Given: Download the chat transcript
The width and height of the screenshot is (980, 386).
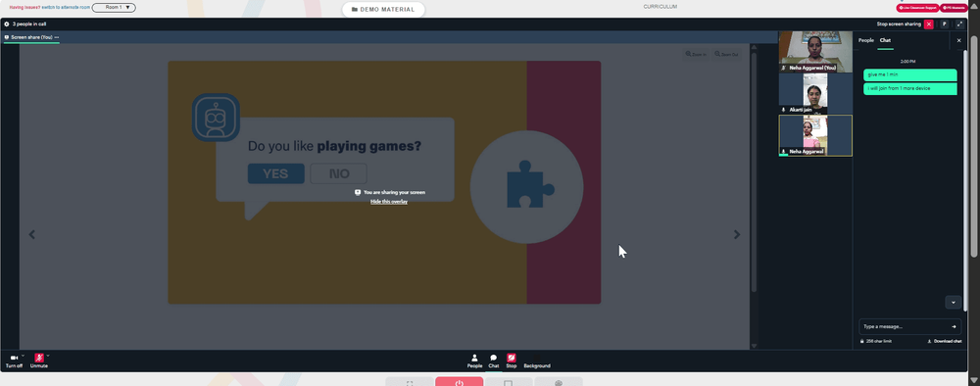Looking at the screenshot, I should click(945, 342).
